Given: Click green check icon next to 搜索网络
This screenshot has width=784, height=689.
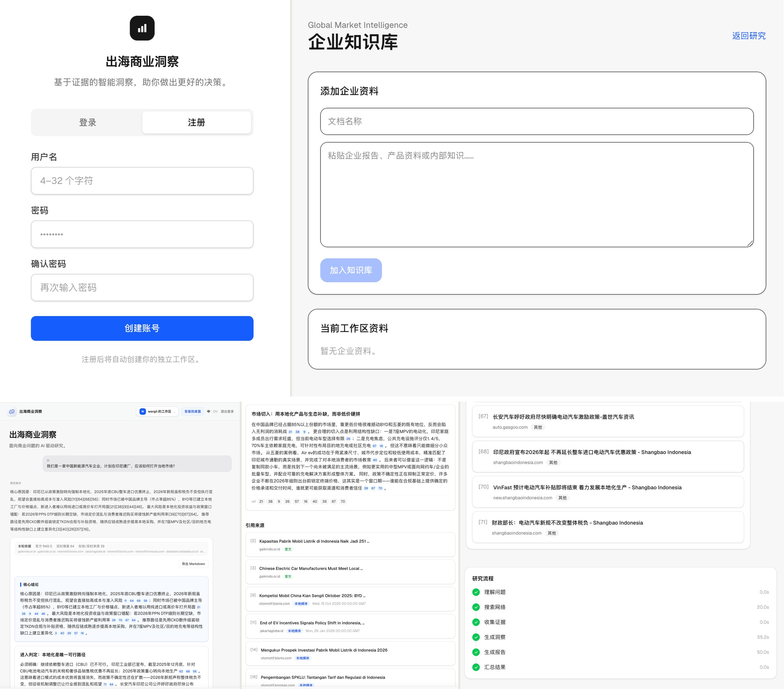Looking at the screenshot, I should click(476, 607).
